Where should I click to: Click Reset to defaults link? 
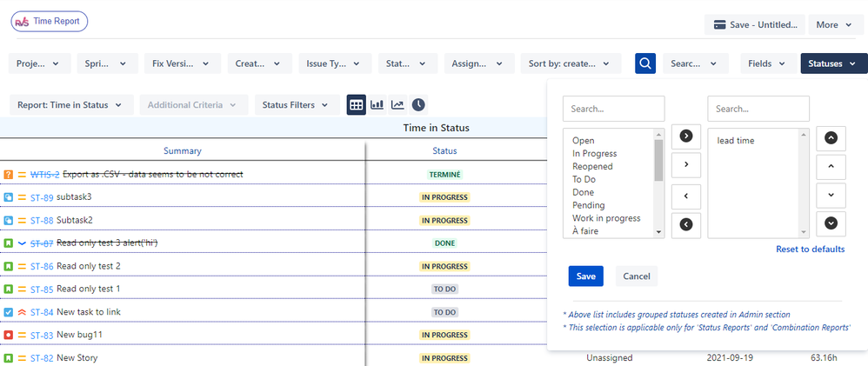pos(811,250)
